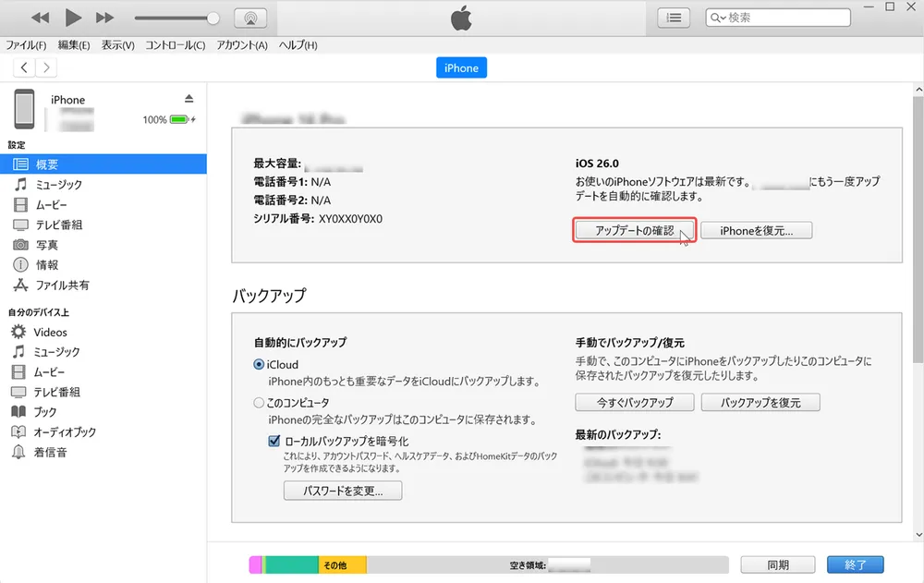
Task: Click the battery charge indicator
Action: [x=180, y=120]
